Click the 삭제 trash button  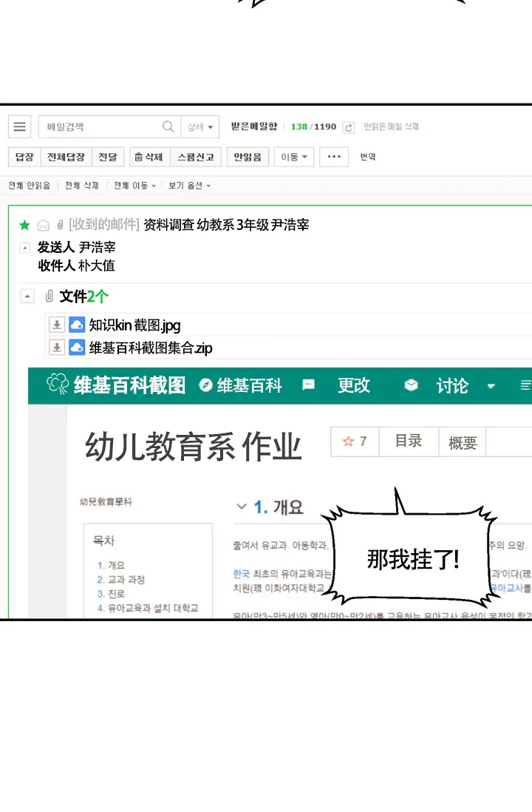coord(149,157)
